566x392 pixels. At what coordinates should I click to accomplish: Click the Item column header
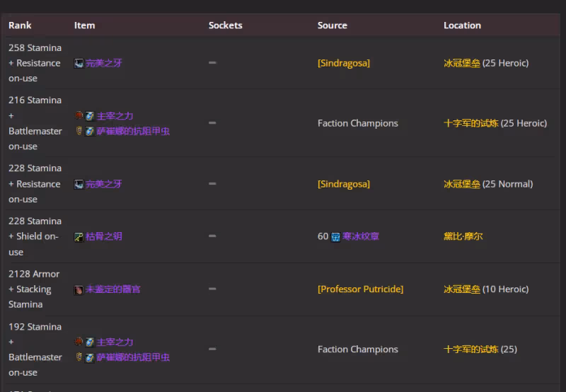tap(84, 25)
